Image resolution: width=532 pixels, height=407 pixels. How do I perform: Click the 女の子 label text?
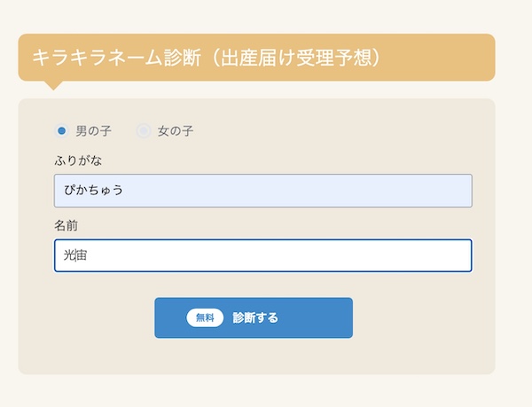[x=176, y=131]
